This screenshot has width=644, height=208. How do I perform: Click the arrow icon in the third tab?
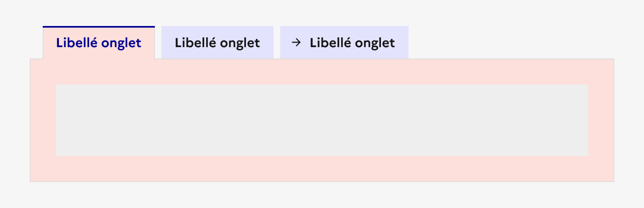click(296, 42)
